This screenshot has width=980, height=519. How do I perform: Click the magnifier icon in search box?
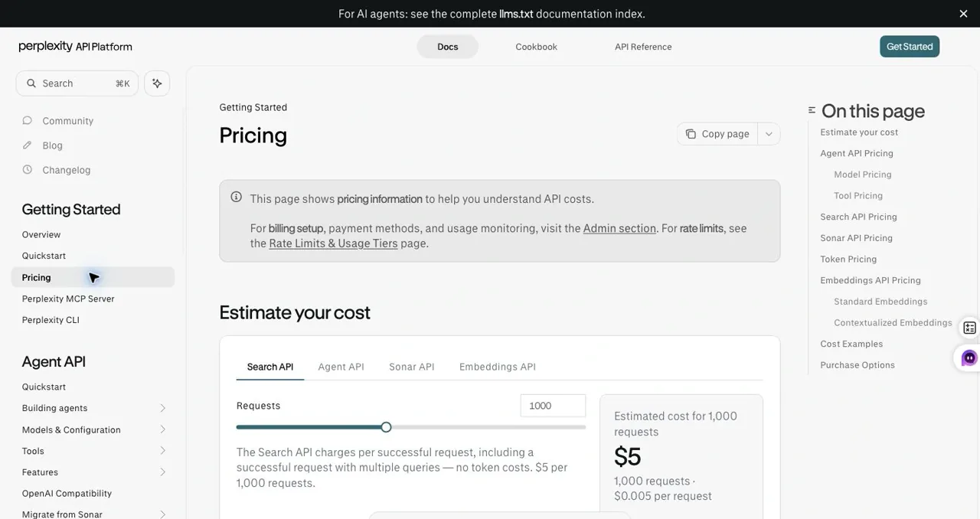click(31, 83)
